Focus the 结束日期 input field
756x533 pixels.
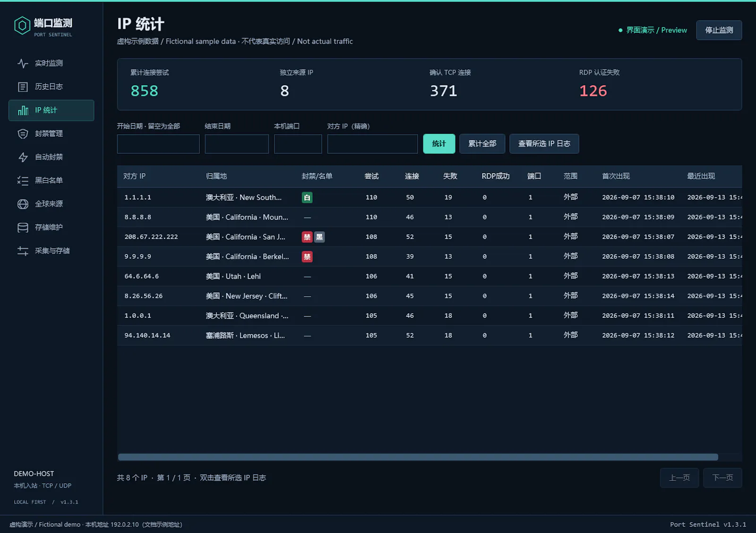click(237, 144)
